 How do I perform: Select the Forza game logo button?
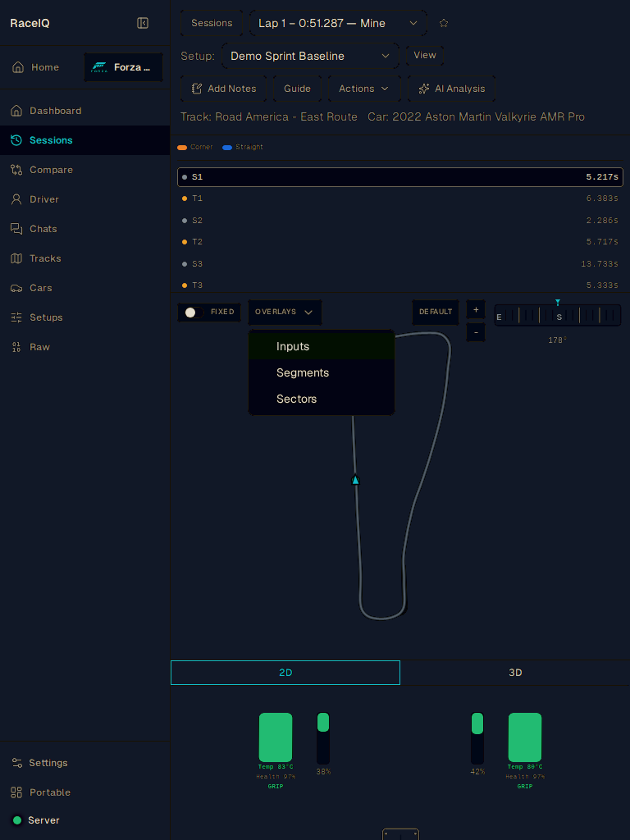123,67
